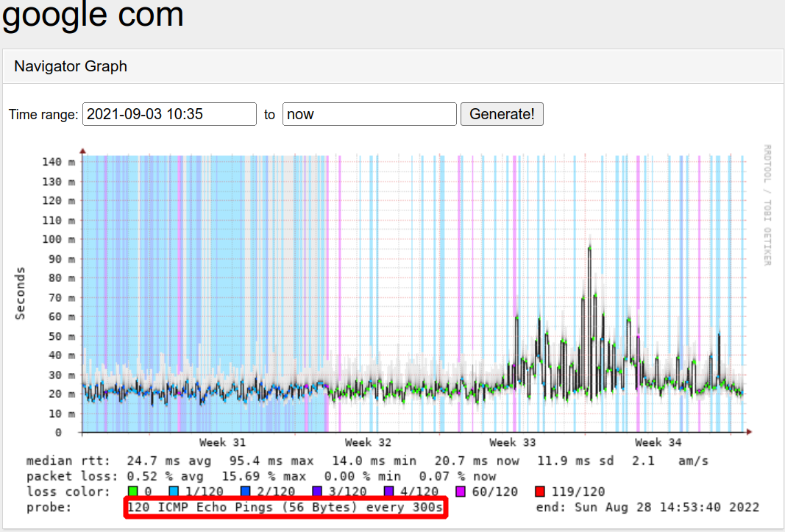Click the Generate! button
Viewport: 785px width, 532px height.
coord(502,114)
